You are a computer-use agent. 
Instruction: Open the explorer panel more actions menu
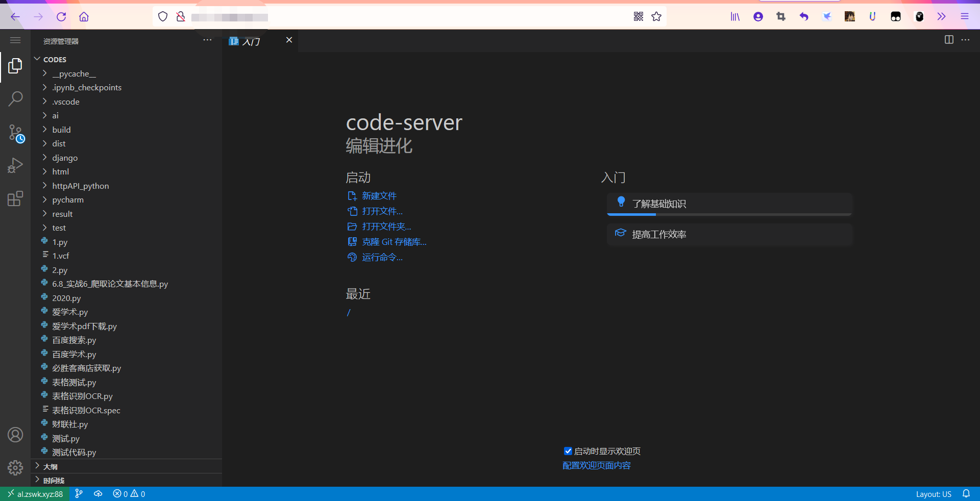207,40
